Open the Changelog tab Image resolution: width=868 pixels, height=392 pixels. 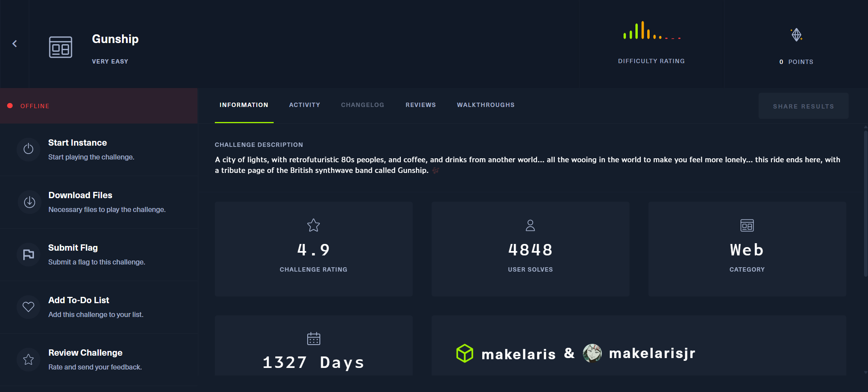click(363, 105)
